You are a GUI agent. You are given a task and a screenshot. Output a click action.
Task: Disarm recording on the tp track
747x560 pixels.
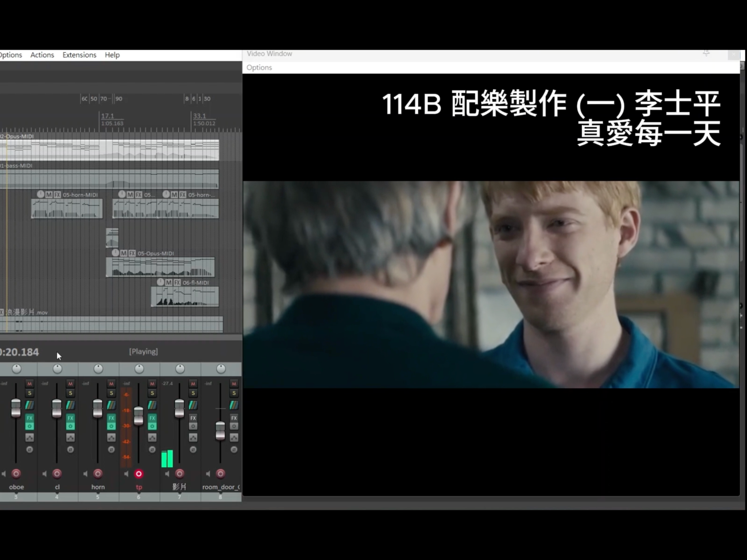139,474
